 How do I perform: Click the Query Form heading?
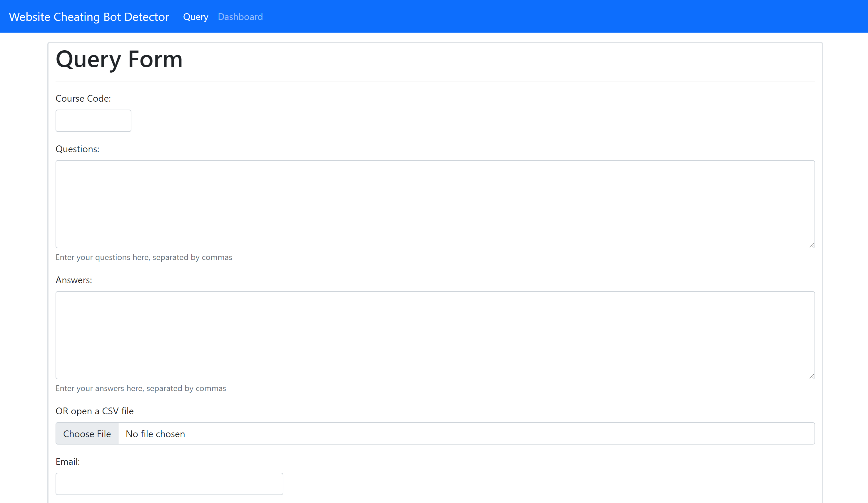[x=119, y=59]
